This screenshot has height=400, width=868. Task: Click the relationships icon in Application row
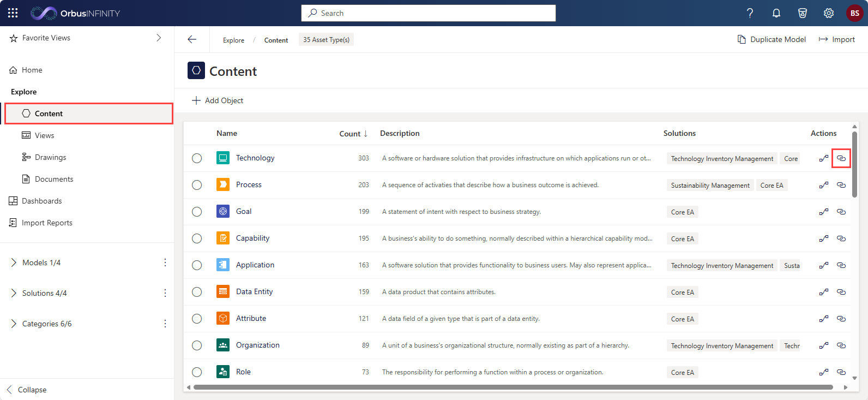click(824, 265)
